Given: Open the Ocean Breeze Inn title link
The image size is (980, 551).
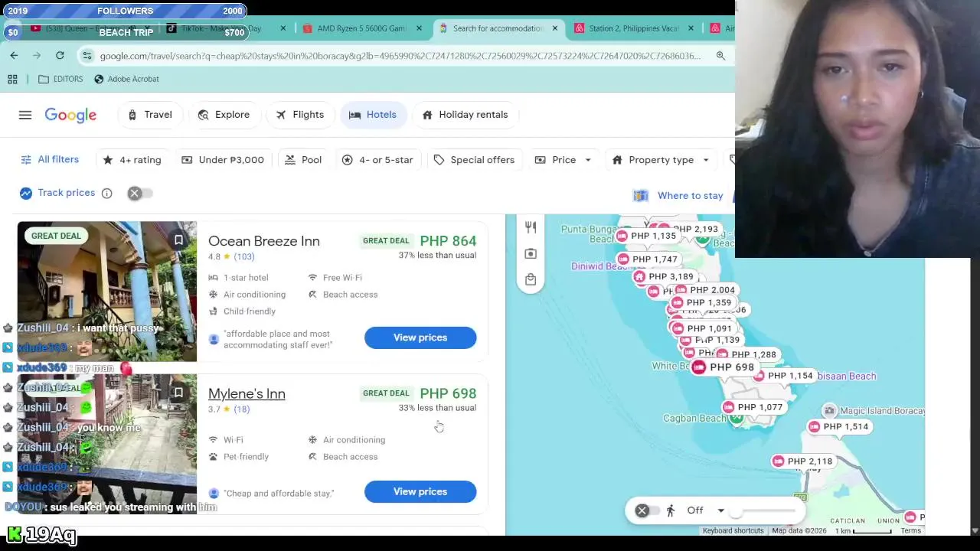Looking at the screenshot, I should [264, 241].
